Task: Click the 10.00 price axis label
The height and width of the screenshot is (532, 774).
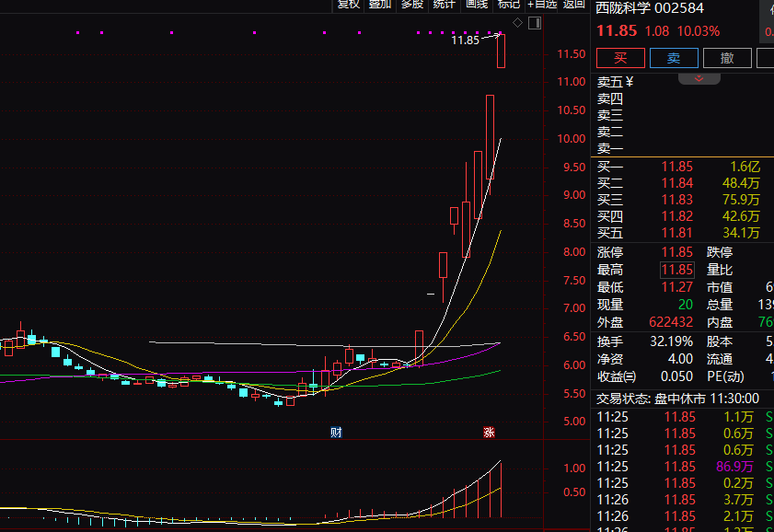Action: pyautogui.click(x=572, y=139)
